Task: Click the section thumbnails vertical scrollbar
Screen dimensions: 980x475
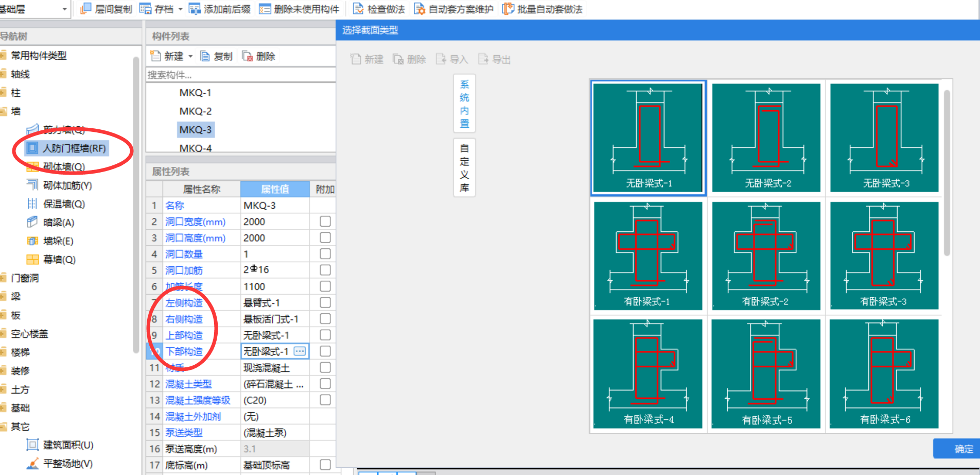Action: click(x=947, y=173)
